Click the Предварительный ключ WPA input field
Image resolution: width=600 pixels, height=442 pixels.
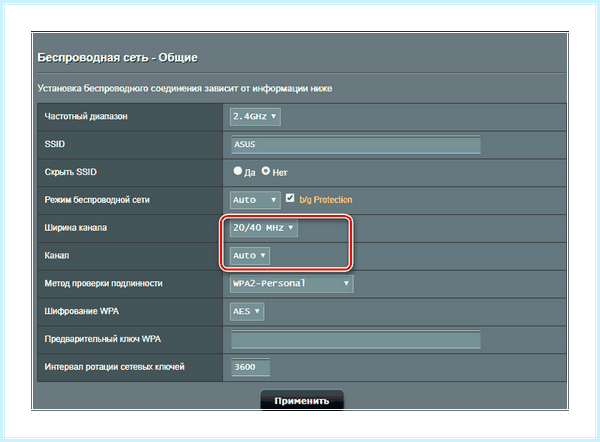(356, 339)
